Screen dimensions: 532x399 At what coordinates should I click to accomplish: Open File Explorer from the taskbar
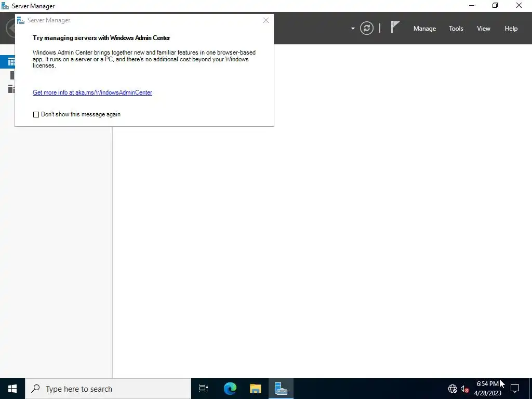point(256,389)
